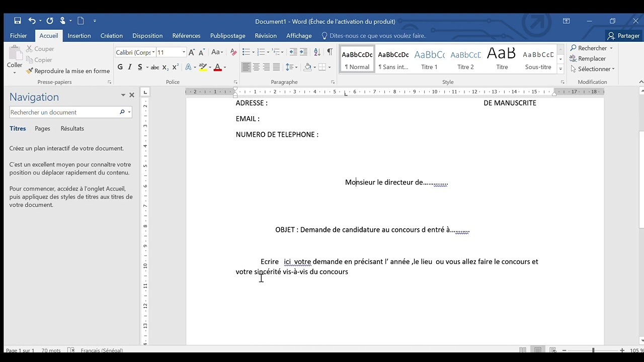Toggle subscript formatting
The width and height of the screenshot is (644, 362).
click(x=166, y=67)
